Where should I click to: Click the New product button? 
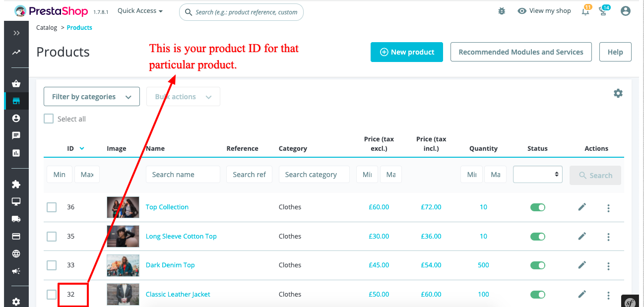tap(406, 52)
